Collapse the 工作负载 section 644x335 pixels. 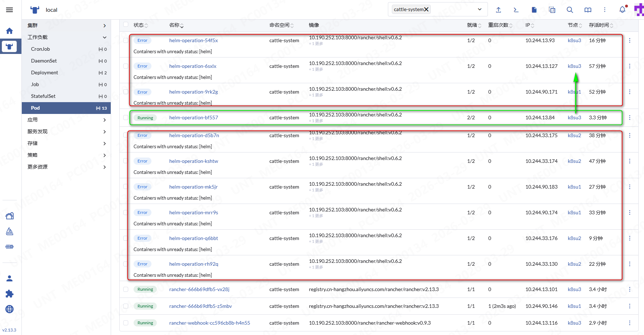(104, 37)
